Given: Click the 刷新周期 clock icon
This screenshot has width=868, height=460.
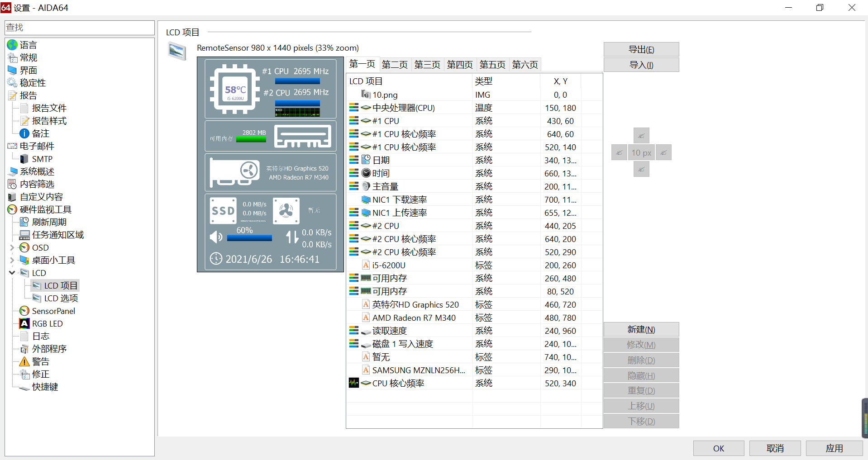Looking at the screenshot, I should pyautogui.click(x=24, y=223).
